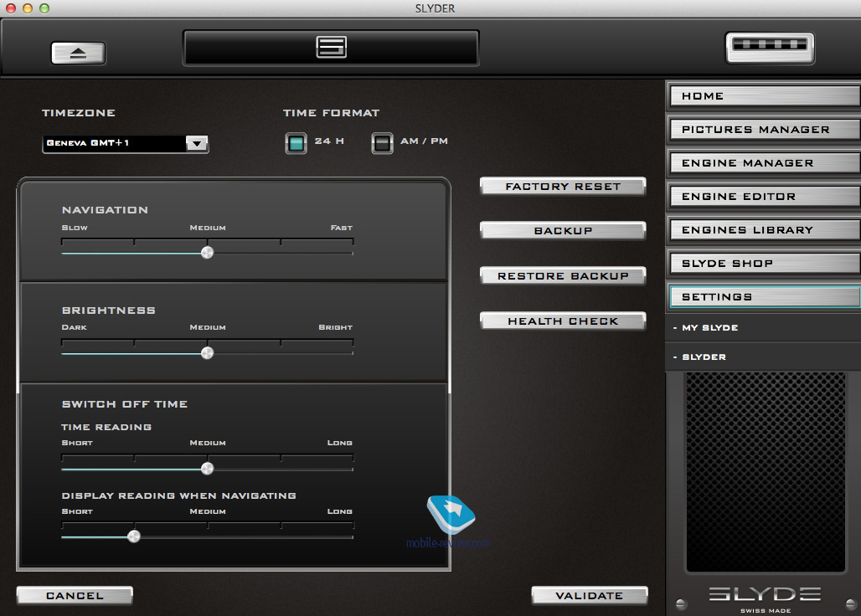Click the list display icon in top bar
This screenshot has width=861, height=616.
[x=331, y=47]
